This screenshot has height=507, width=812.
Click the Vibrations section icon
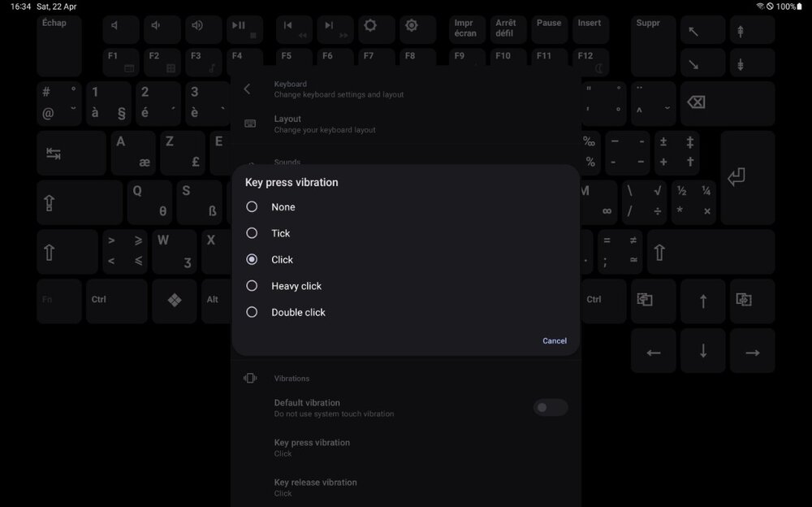(249, 377)
